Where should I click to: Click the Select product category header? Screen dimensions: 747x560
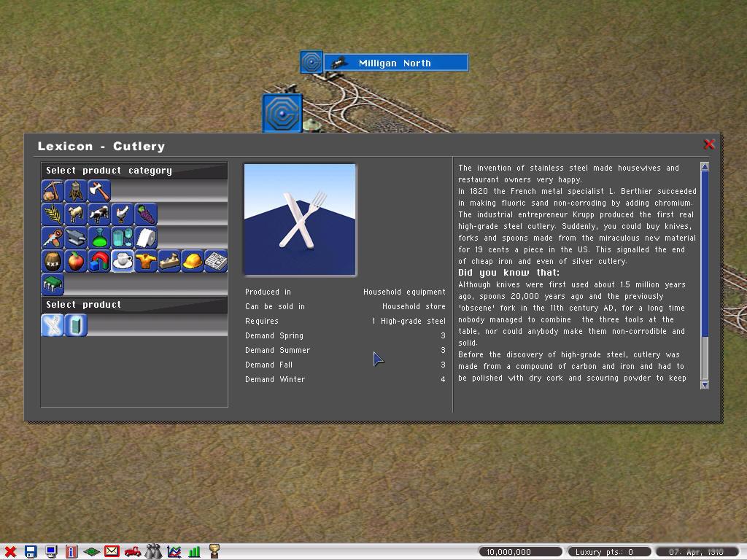pyautogui.click(x=134, y=171)
